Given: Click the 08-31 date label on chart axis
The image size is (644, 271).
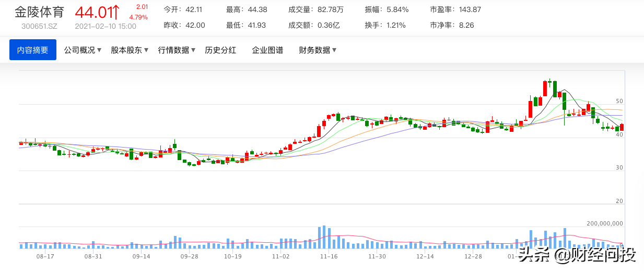Looking at the screenshot, I should [x=92, y=256].
